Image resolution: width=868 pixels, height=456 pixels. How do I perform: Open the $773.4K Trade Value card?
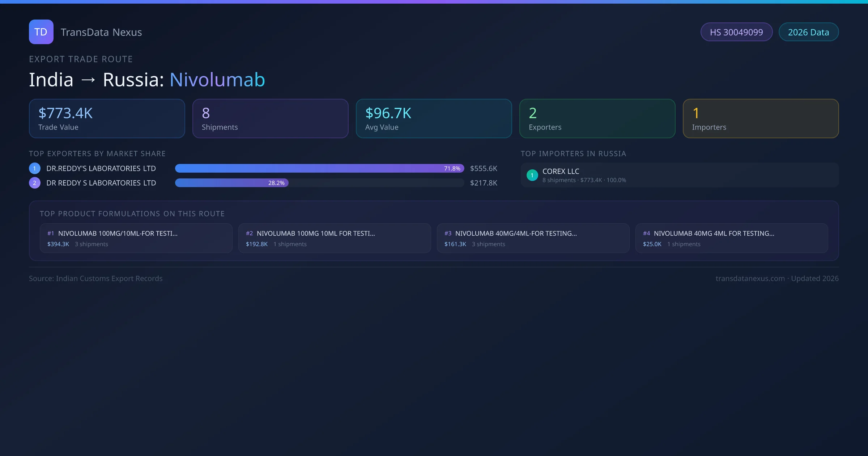107,119
